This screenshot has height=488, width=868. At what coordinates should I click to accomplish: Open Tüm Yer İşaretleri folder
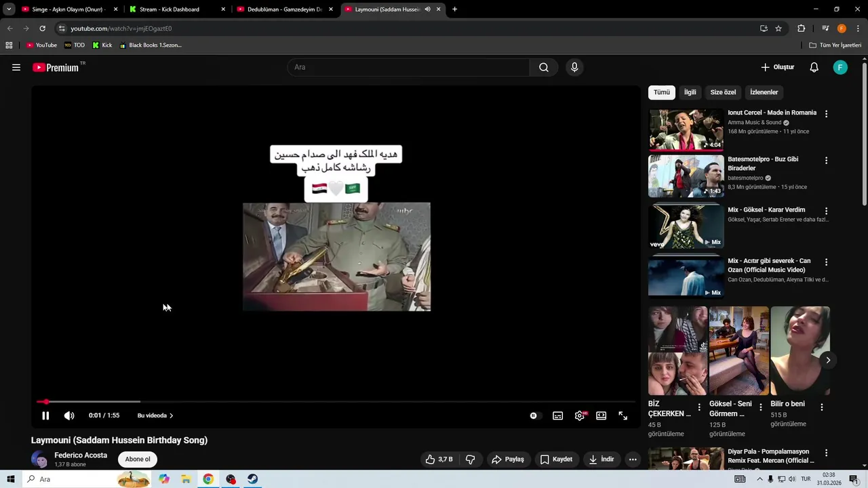835,45
